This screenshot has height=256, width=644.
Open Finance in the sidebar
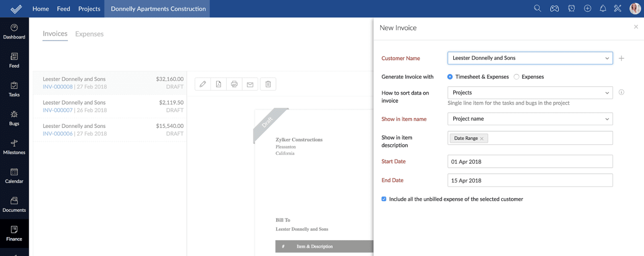click(14, 234)
